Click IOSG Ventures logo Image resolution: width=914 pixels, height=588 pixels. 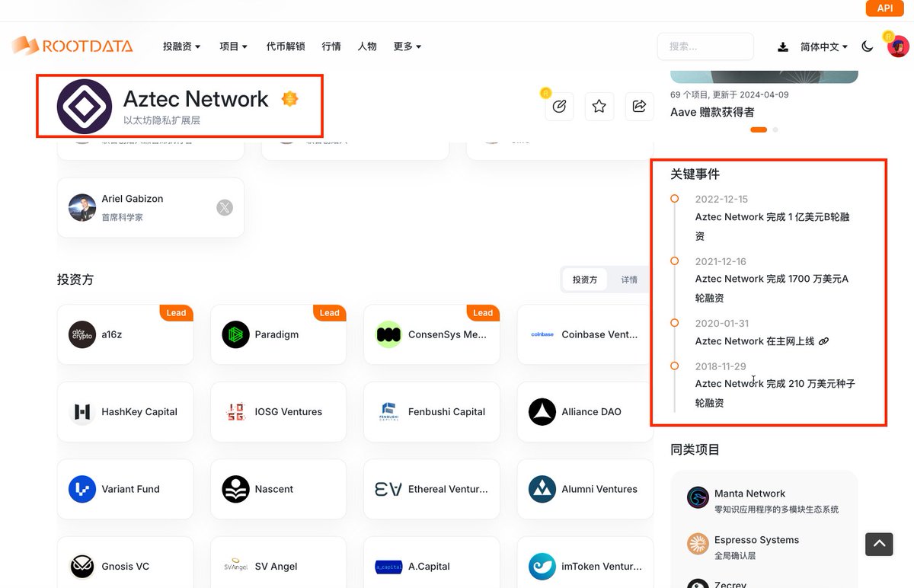(x=236, y=411)
